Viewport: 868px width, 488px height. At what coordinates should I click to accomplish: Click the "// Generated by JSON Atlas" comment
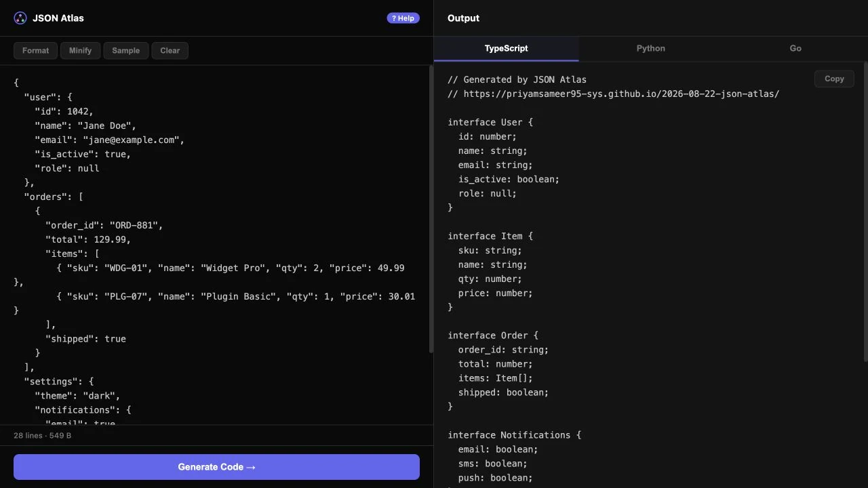517,79
